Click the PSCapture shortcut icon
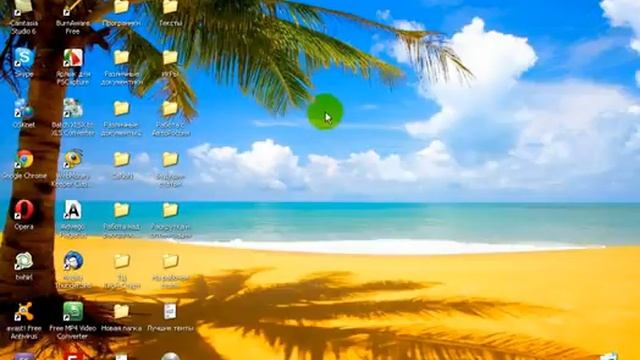Viewport: 640px width, 360px height. pyautogui.click(x=73, y=58)
